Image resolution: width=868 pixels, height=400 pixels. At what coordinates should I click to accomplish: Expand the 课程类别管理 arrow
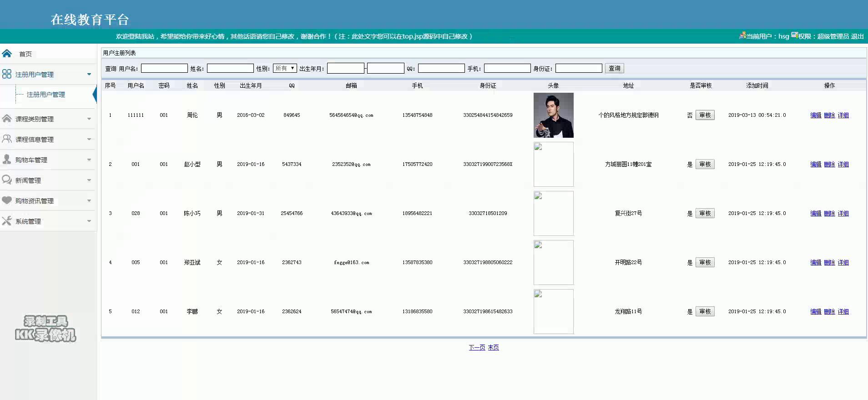(89, 119)
